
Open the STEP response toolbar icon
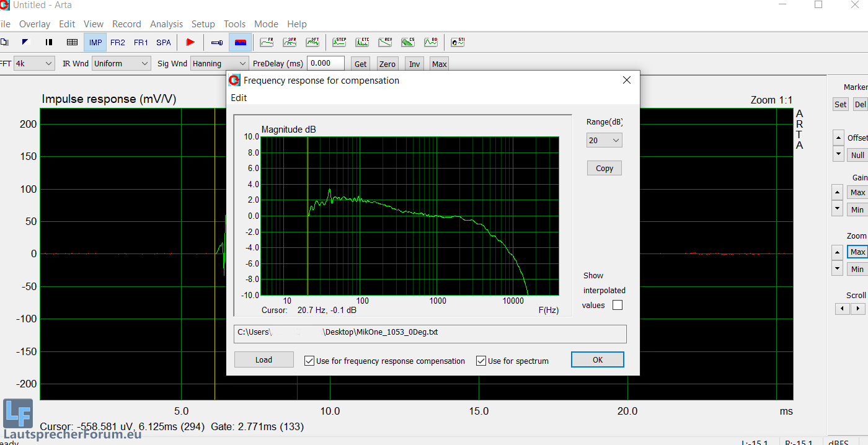coord(339,42)
